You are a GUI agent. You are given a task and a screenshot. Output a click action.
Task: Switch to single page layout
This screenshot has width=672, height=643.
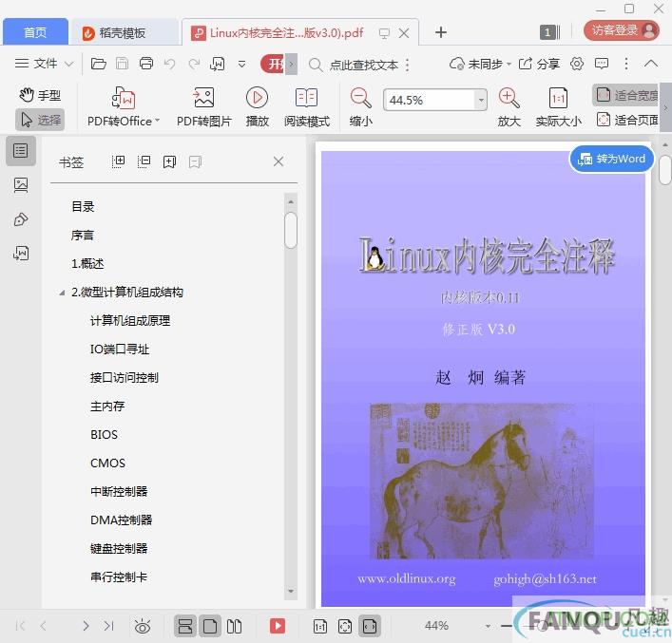(x=210, y=626)
